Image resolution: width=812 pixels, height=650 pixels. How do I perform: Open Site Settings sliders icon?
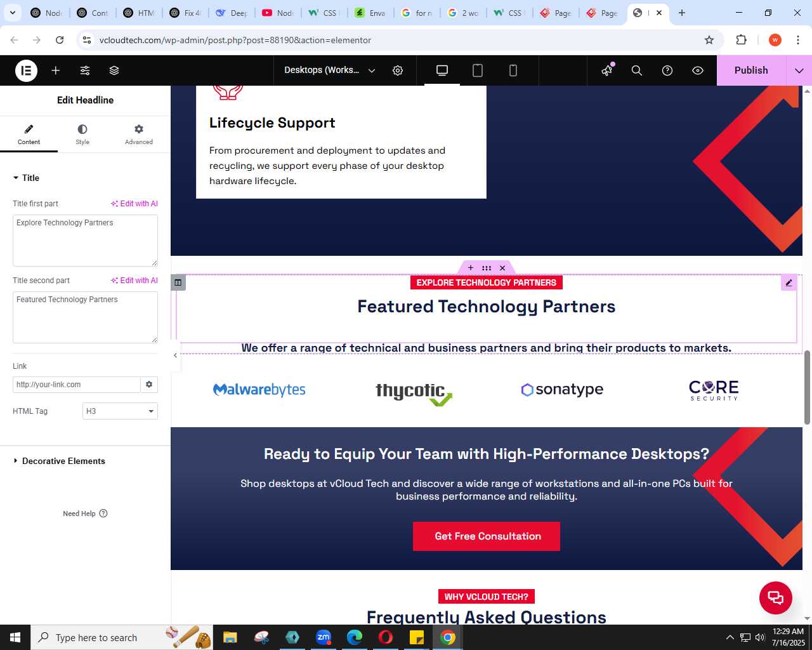point(85,70)
